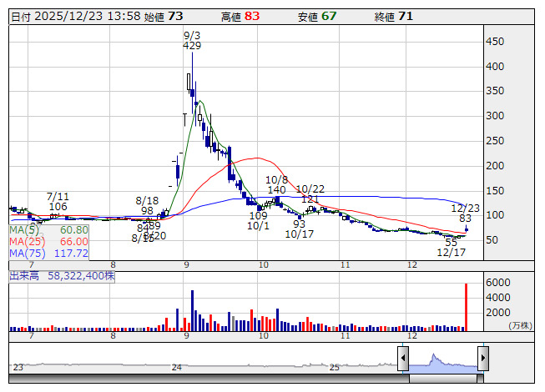The image size is (545, 392).
Task: Click the 10/22 annotation of 121
Action: click(310, 199)
